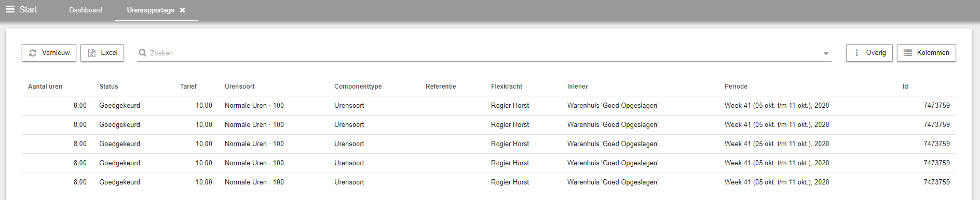Switch to the Dashboard tab

pos(86,10)
